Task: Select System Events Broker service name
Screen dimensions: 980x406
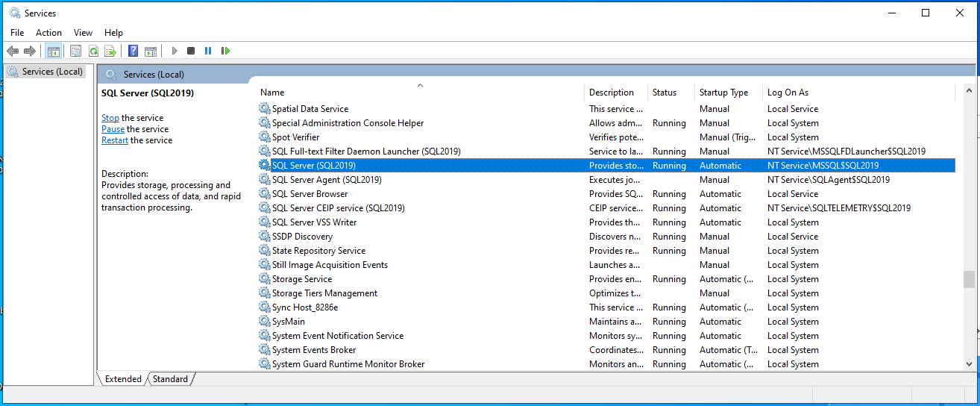Action: coord(314,350)
